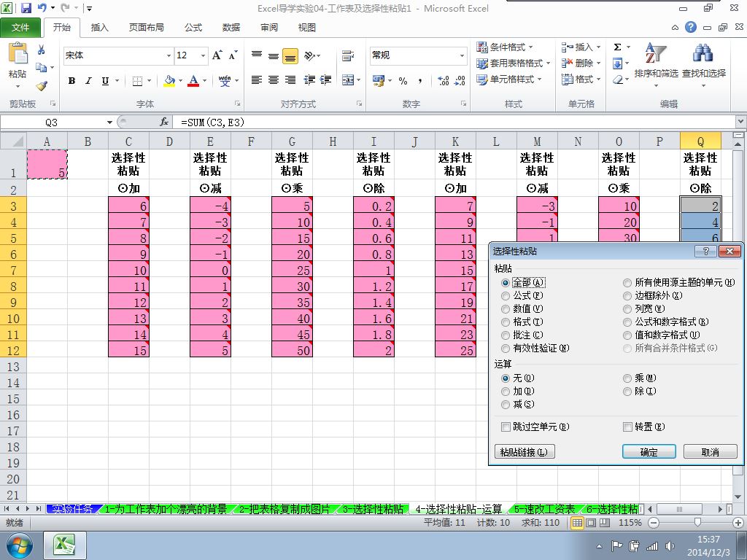The height and width of the screenshot is (560, 747).
Task: Click the Decrease Indent icon
Action: pyautogui.click(x=309, y=80)
